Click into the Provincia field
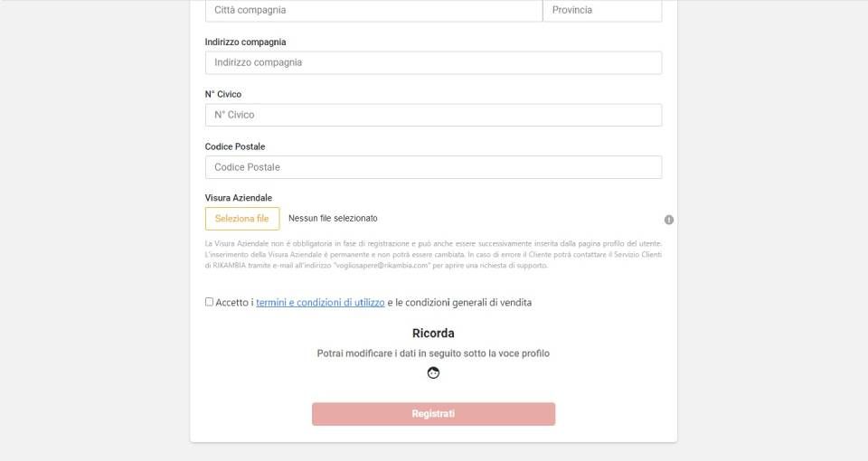868x461 pixels. coord(602,10)
